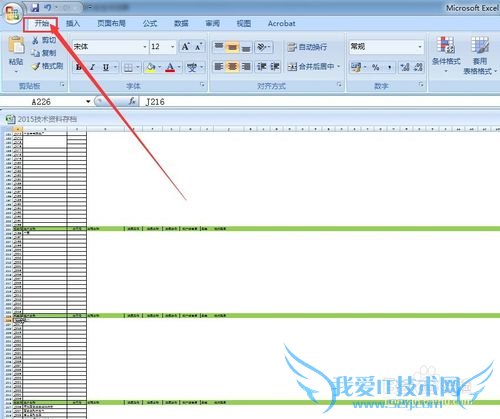
Task: Switch to the Acrobat tab
Action: [281, 23]
